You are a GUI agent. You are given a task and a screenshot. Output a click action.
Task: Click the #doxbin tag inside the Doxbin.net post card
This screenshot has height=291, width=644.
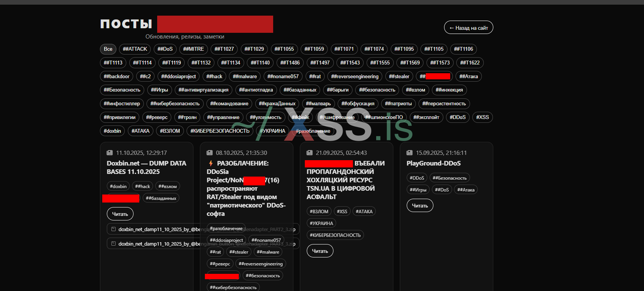click(118, 186)
